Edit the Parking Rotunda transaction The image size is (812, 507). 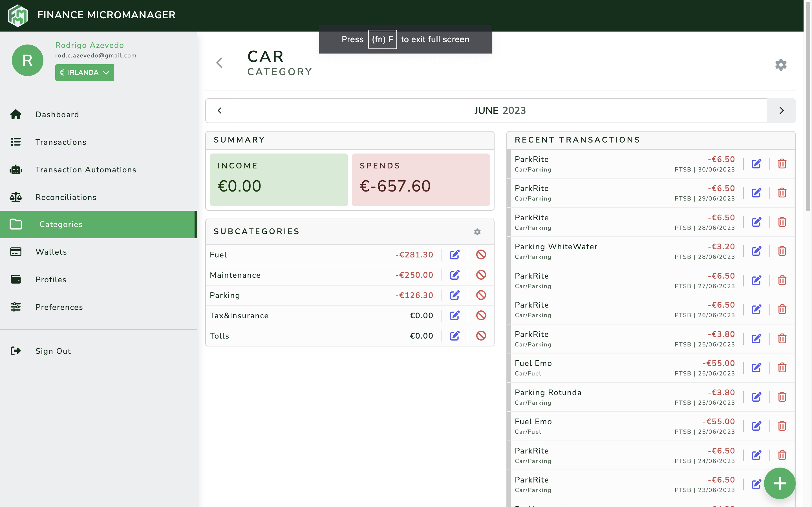[x=756, y=397]
